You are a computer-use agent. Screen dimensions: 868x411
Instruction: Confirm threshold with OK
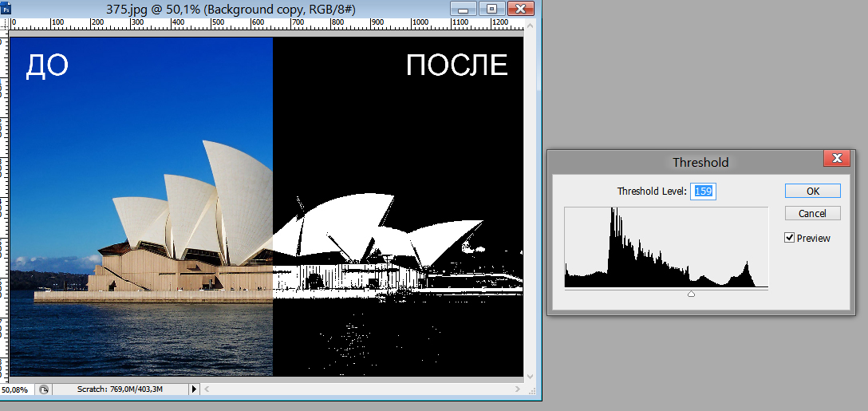pos(813,191)
